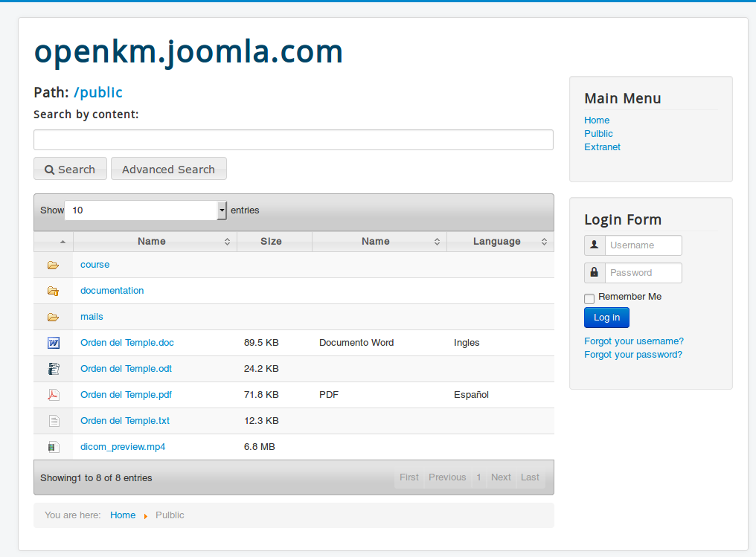Click the 24.2 KB size cell

coord(261,369)
